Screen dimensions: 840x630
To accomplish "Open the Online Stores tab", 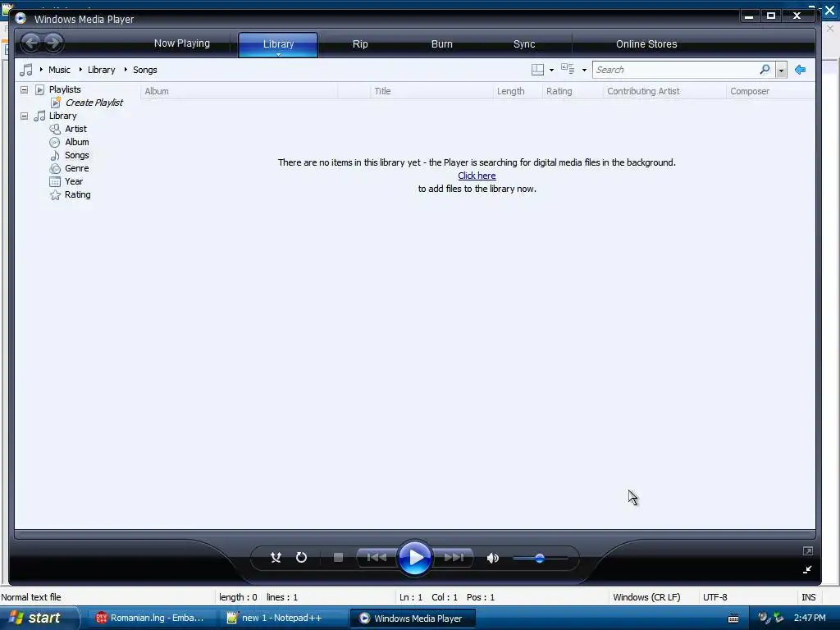I will point(646,44).
